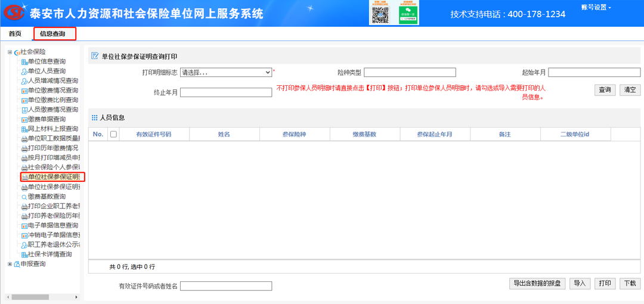This screenshot has width=644, height=304.
Task: Click the QR code image in the header
Action: [x=380, y=15]
